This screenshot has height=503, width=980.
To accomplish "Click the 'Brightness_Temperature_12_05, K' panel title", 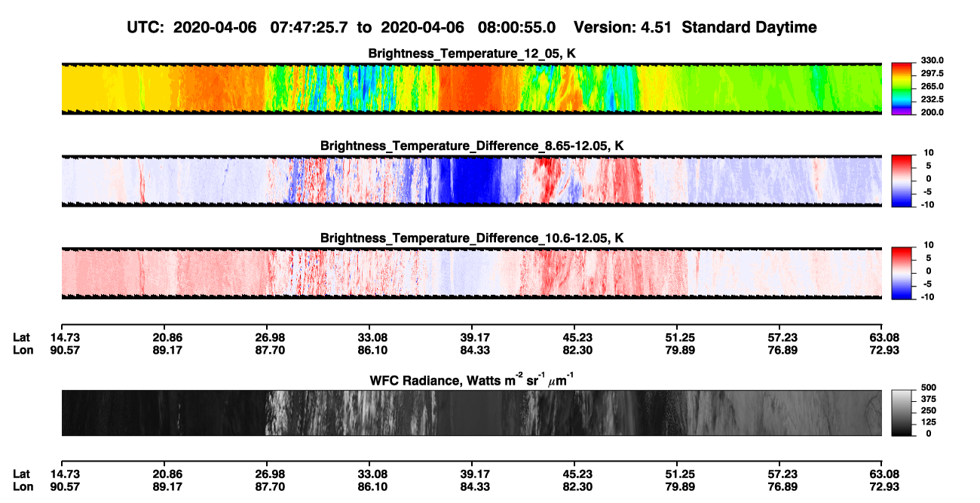I will (473, 54).
